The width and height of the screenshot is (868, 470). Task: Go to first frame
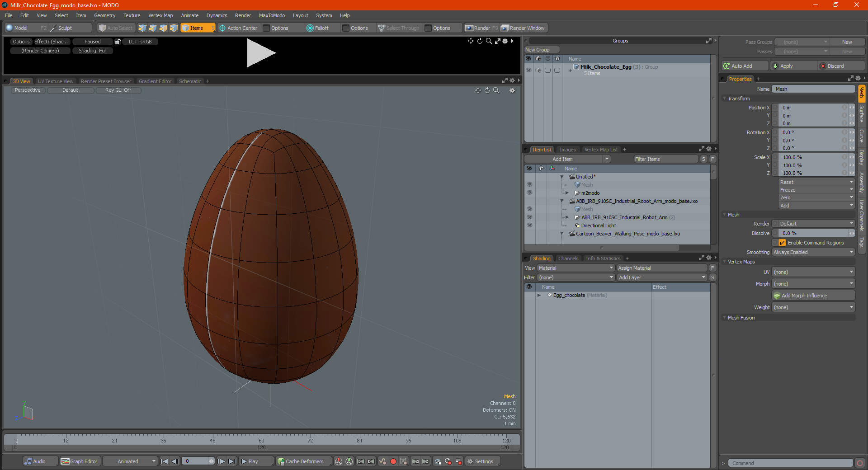(x=164, y=461)
